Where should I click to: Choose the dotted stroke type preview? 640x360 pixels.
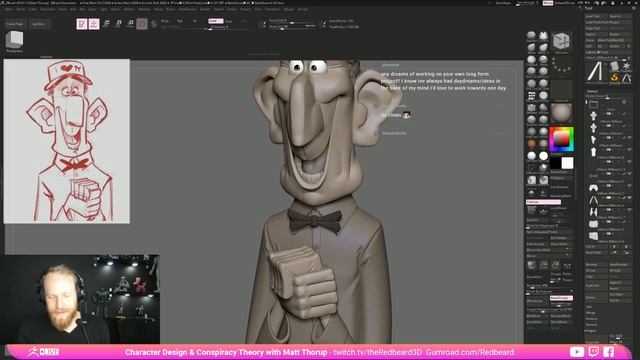click(x=562, y=66)
